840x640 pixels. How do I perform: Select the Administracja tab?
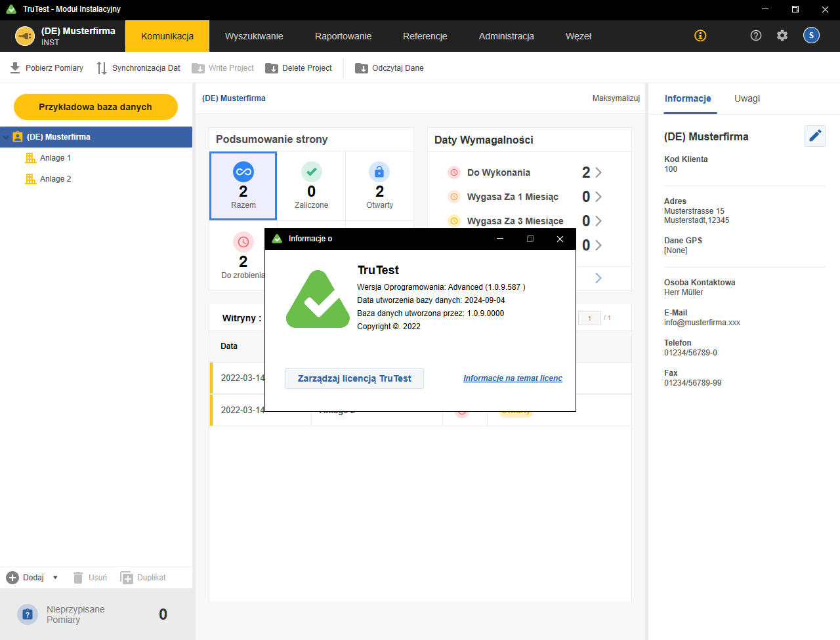pos(507,36)
